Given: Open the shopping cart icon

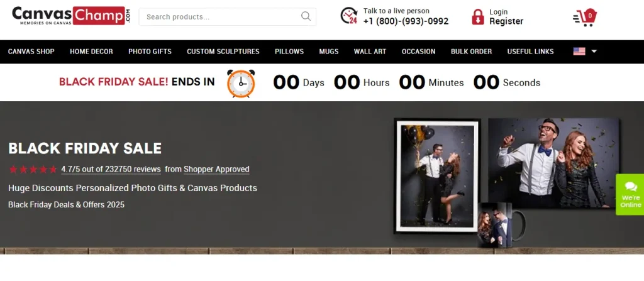Looking at the screenshot, I should [x=584, y=17].
